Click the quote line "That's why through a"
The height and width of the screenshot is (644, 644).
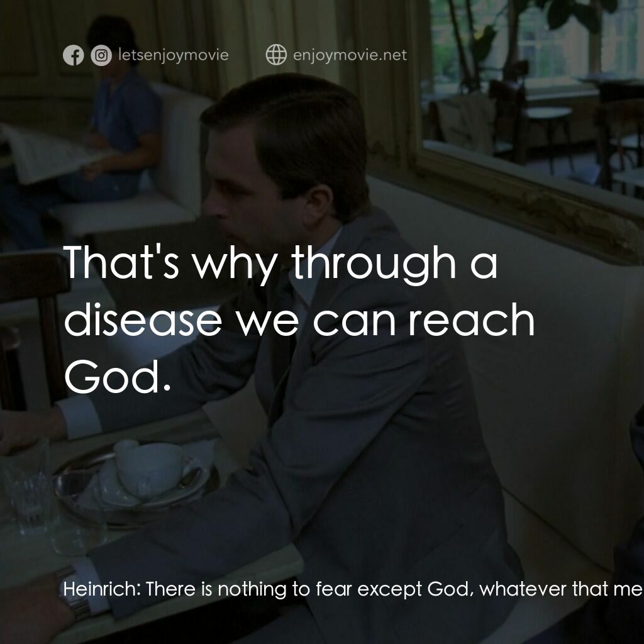281,264
